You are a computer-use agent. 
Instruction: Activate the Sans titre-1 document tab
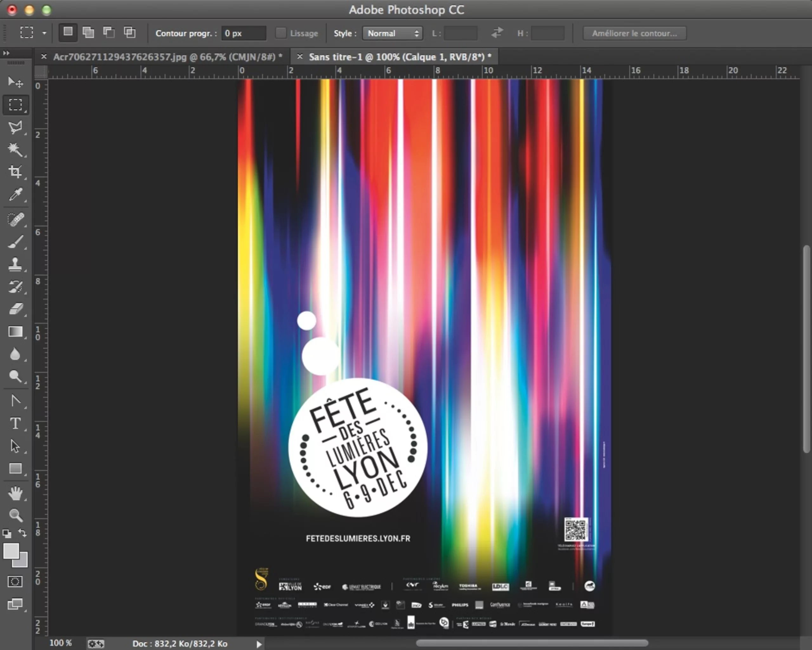(400, 57)
